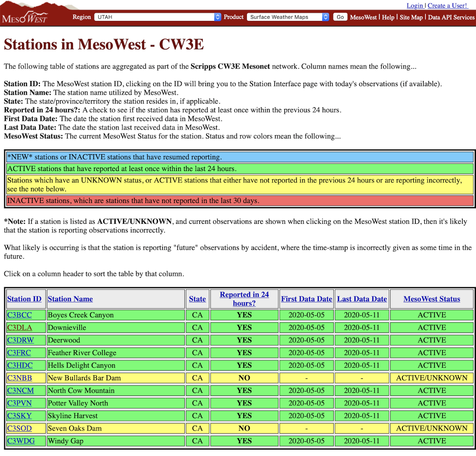Click the Login link
Viewport: 476px width, 456px height.
pos(415,5)
